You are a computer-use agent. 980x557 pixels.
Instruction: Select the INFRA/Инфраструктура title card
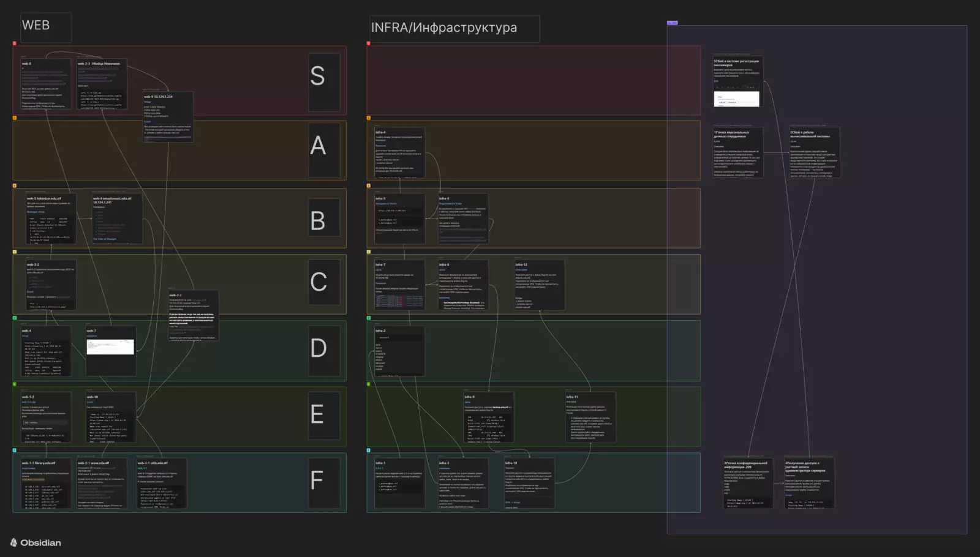tap(454, 29)
